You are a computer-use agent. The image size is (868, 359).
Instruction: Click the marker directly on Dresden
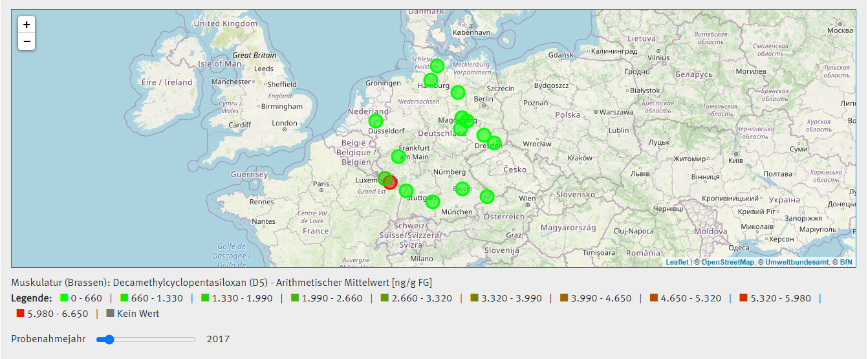click(x=494, y=142)
